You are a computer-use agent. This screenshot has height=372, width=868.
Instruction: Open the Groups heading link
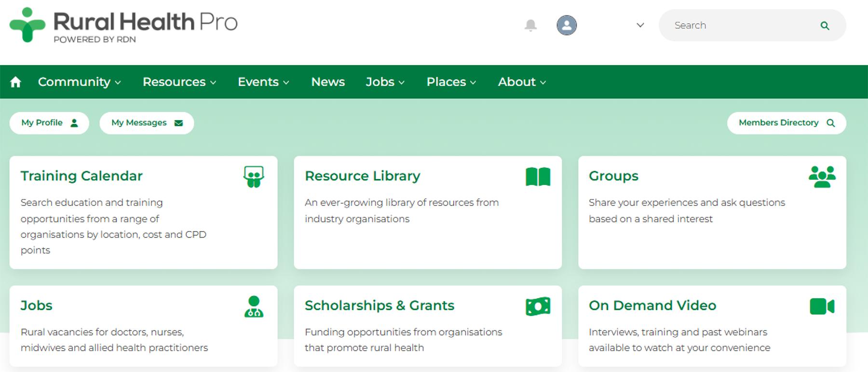(x=613, y=176)
